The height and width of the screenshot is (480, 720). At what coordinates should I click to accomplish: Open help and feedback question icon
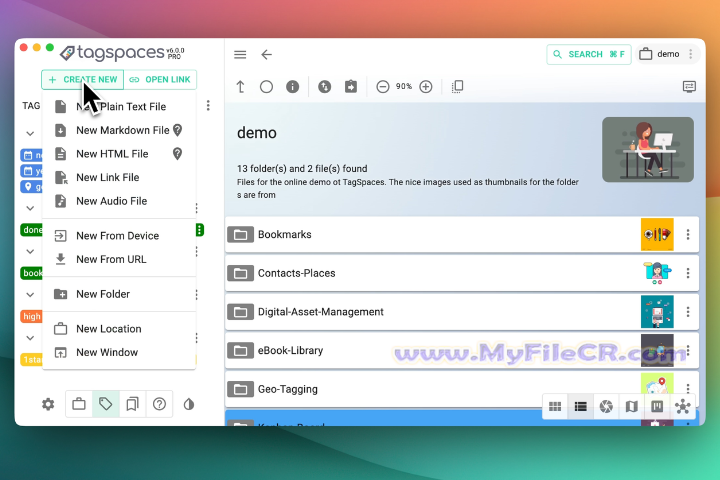(x=159, y=404)
